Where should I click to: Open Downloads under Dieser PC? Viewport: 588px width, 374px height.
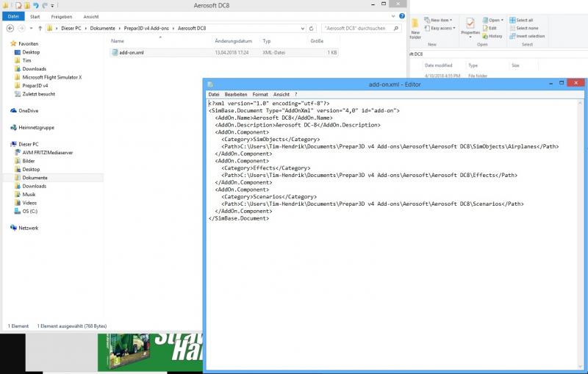(x=34, y=186)
